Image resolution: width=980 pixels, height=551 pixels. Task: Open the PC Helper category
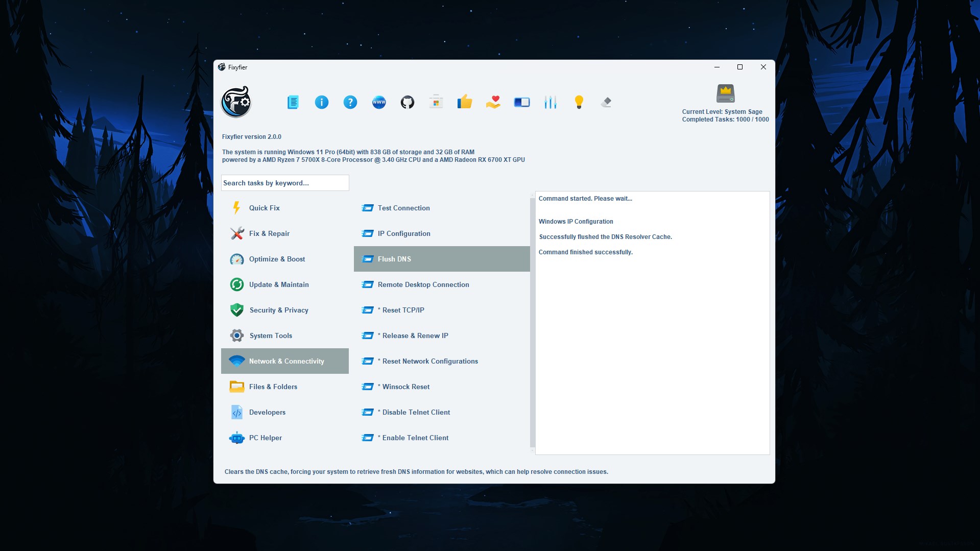[285, 438]
